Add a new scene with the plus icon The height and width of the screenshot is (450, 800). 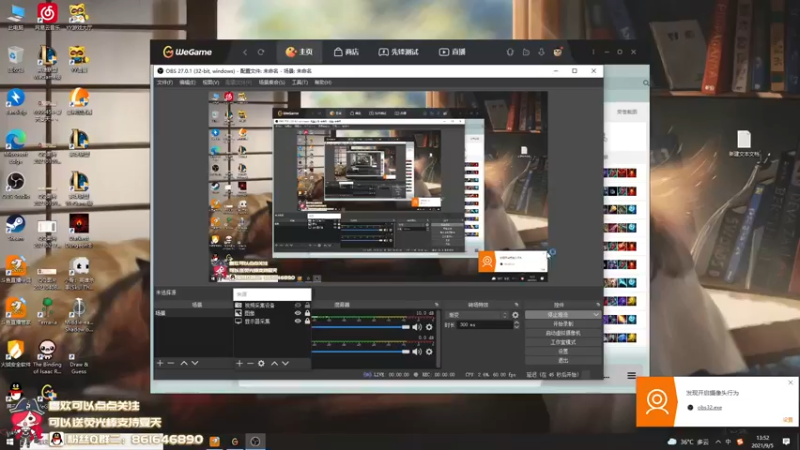160,363
